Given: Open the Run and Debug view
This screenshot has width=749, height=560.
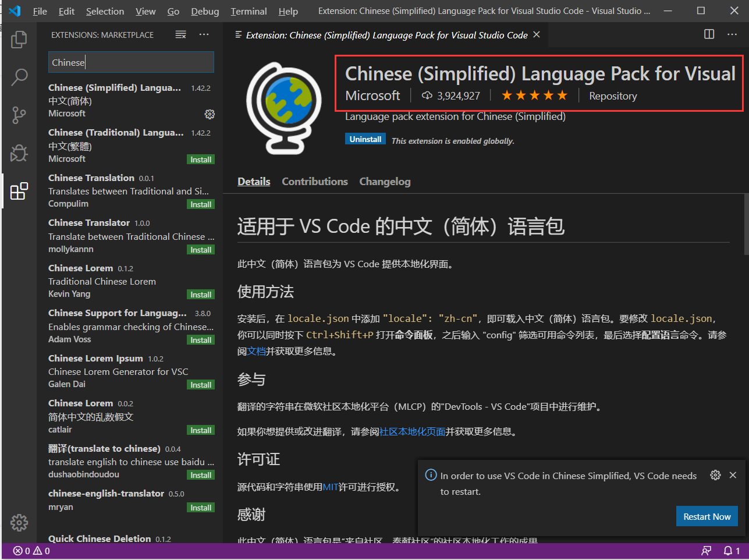Looking at the screenshot, I should tap(19, 153).
